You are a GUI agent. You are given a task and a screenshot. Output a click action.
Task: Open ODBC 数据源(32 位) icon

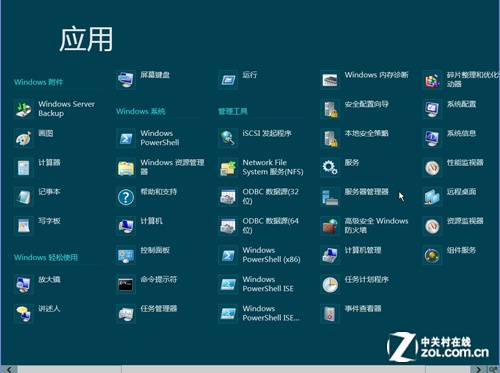tap(228, 197)
